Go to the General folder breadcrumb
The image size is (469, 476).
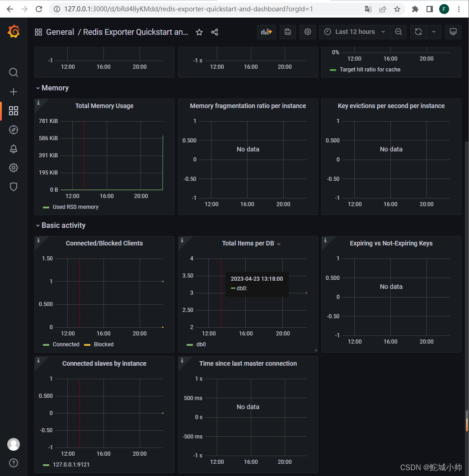pyautogui.click(x=60, y=32)
